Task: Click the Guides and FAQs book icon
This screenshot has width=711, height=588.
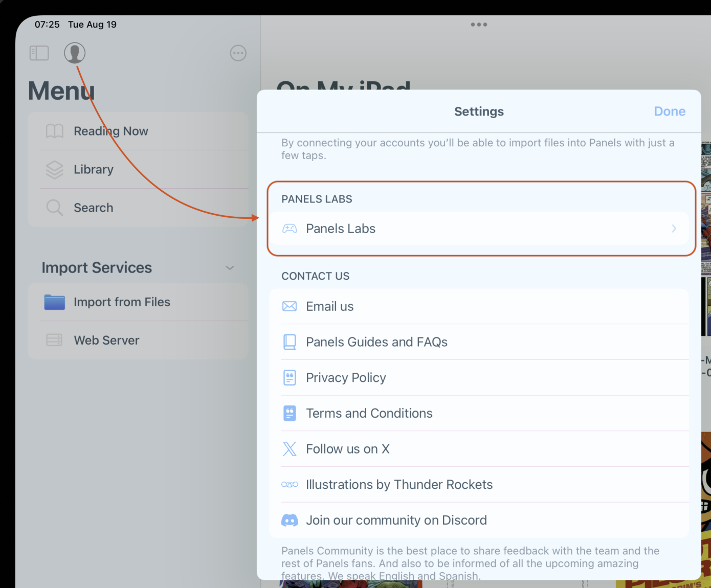Action: click(290, 342)
